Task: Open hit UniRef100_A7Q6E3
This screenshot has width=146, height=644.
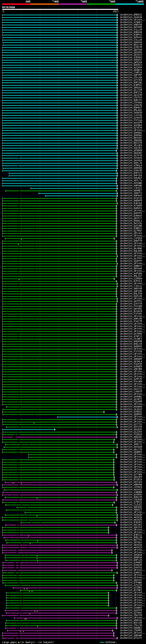Action: point(131,22)
